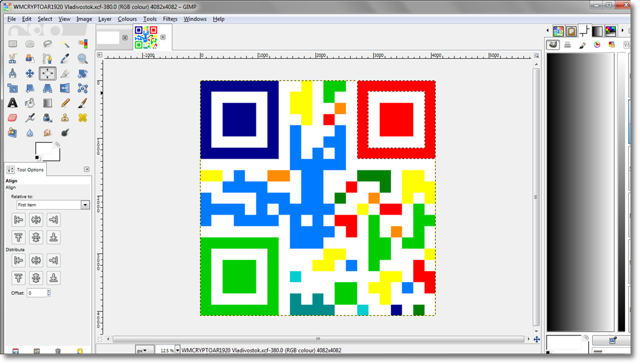640x364 pixels.
Task: Select the Select by Color tool
Action: (x=82, y=44)
